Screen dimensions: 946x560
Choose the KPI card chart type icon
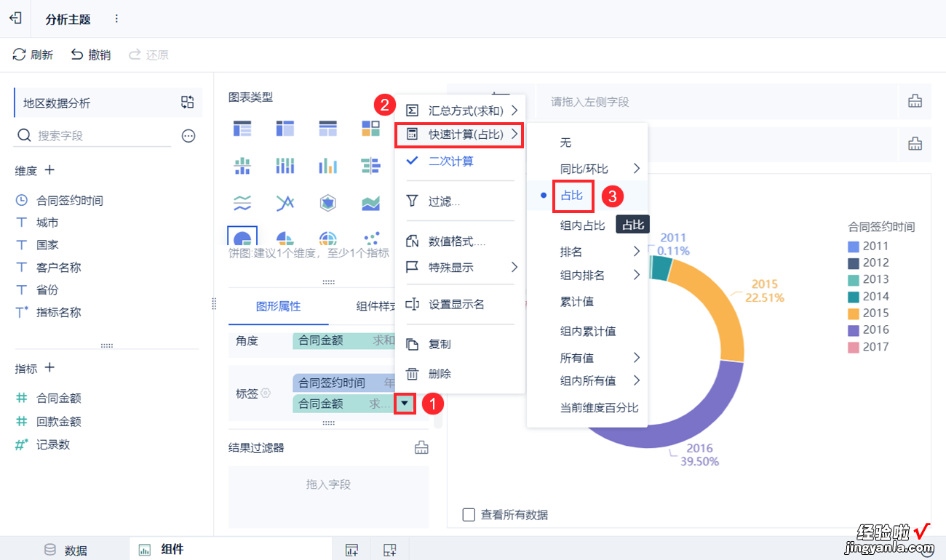pos(371,129)
